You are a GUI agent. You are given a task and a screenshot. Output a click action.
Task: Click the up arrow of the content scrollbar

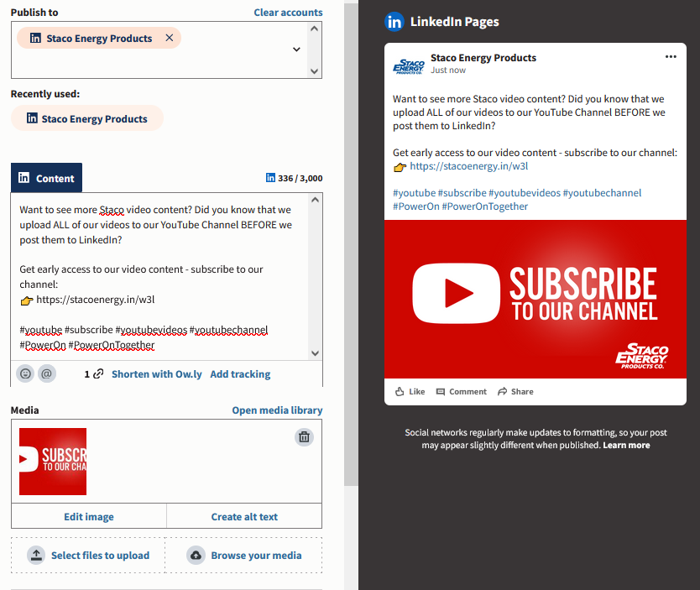pyautogui.click(x=316, y=200)
